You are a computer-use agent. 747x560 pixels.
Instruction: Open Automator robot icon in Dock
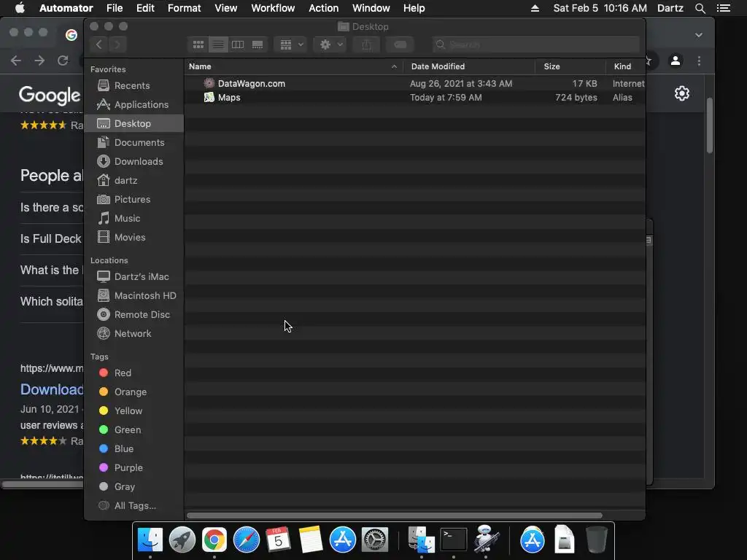pyautogui.click(x=485, y=540)
